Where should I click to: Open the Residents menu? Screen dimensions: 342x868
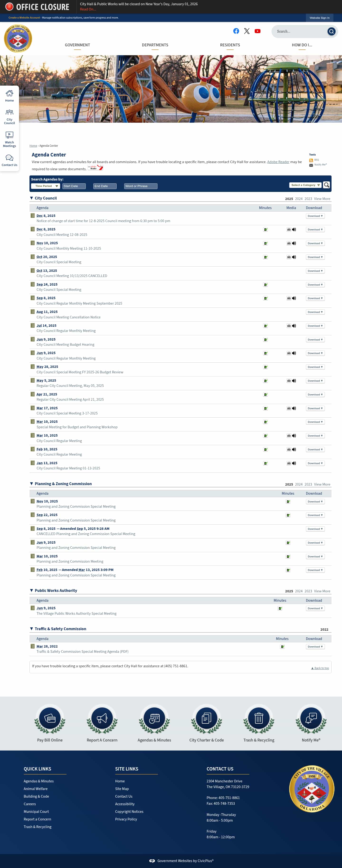pyautogui.click(x=230, y=45)
